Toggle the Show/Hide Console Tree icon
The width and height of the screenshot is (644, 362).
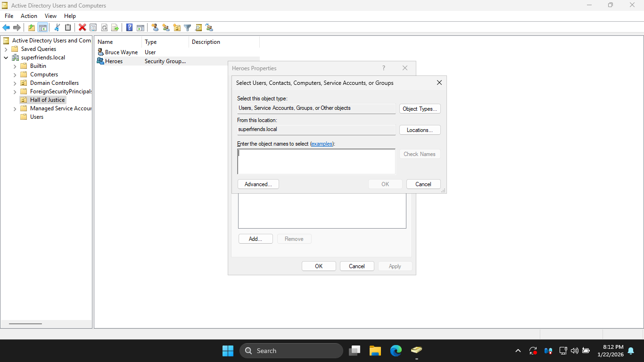[x=42, y=28]
